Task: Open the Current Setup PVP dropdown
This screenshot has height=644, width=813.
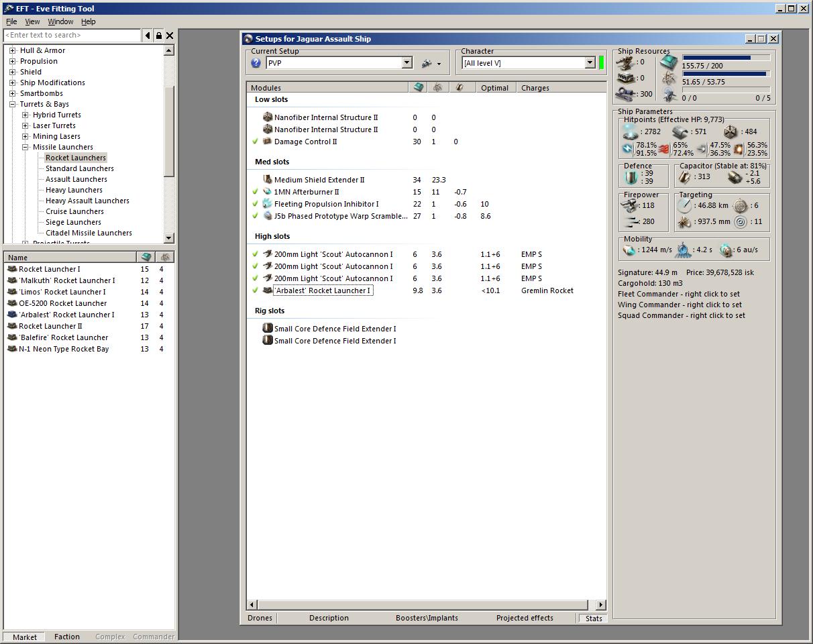Action: (406, 63)
